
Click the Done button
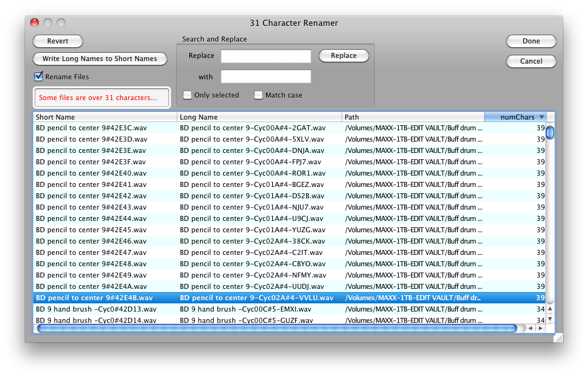pyautogui.click(x=531, y=42)
